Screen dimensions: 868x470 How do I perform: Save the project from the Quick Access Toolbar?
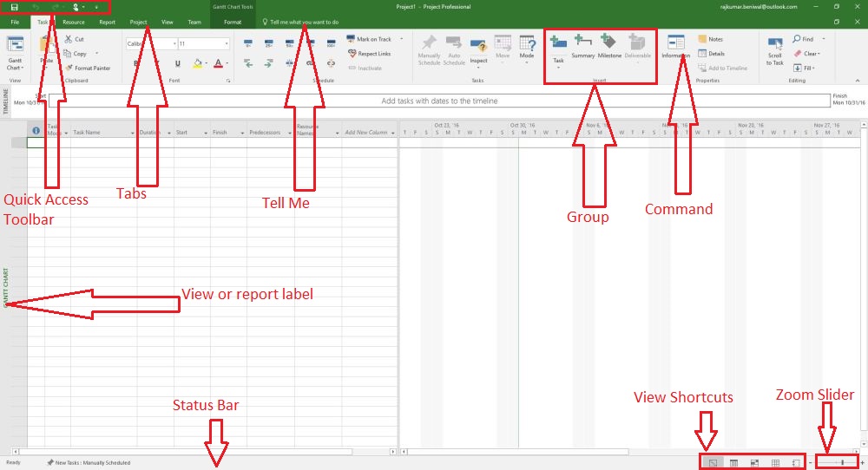tap(15, 7)
